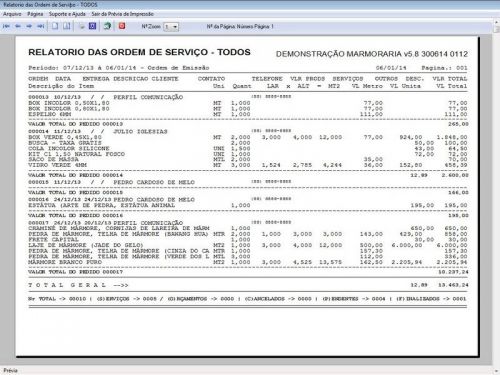This screenshot has height=375, width=500.
Task: Jump to the last page of the report
Action: [40, 26]
